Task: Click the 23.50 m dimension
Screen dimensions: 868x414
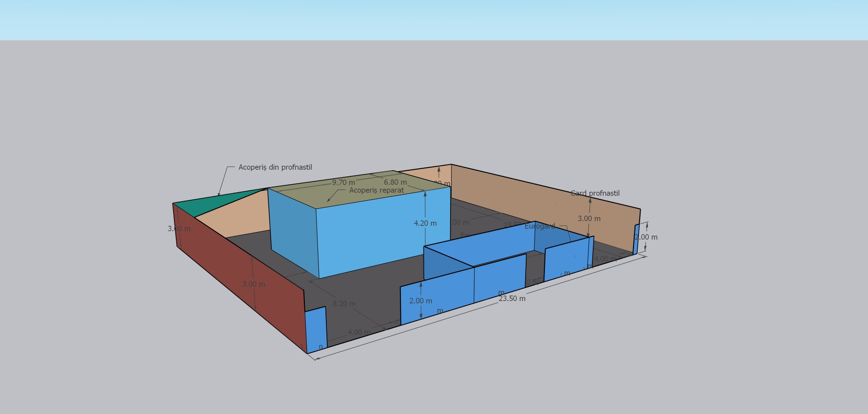Action: tap(512, 299)
